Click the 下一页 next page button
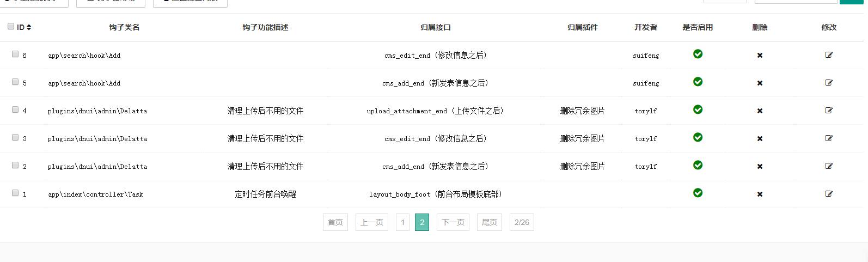The width and height of the screenshot is (868, 262). pos(453,222)
